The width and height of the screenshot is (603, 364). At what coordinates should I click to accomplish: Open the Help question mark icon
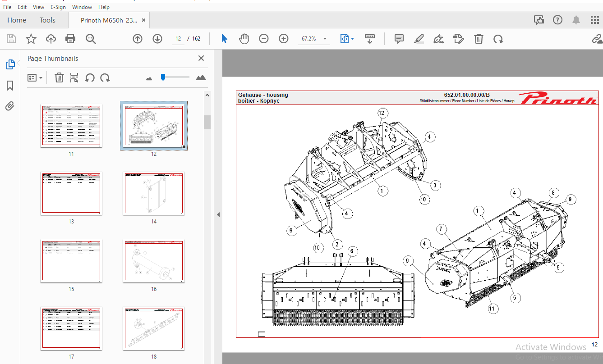[x=558, y=20]
